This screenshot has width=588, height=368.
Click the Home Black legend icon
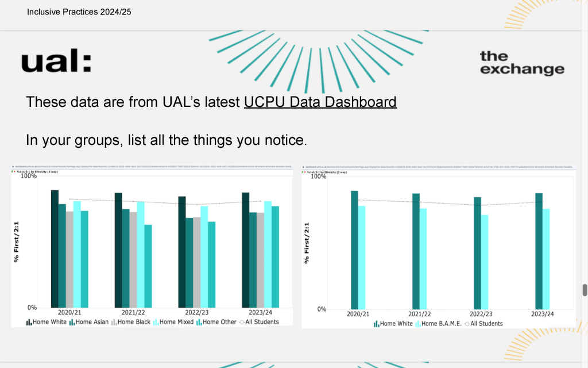click(x=114, y=322)
